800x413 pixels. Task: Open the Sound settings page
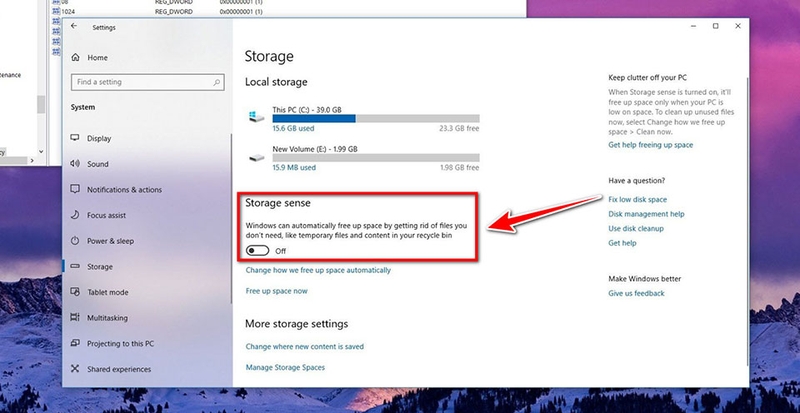(97, 164)
